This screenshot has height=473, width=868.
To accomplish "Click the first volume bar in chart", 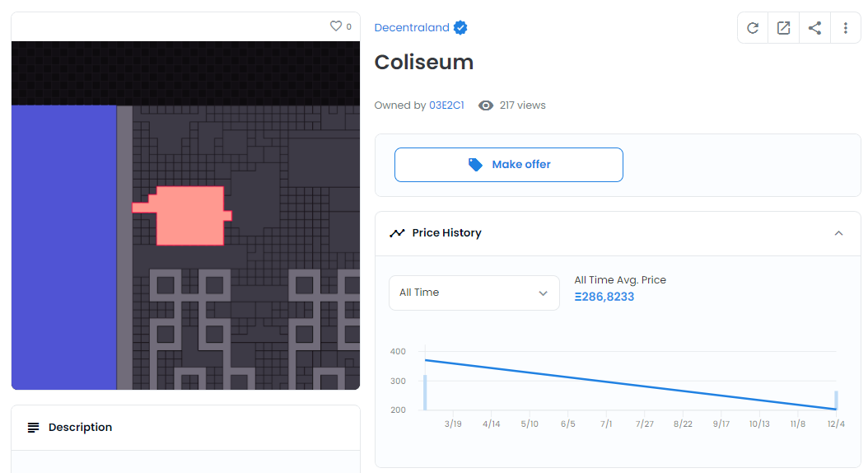I will [425, 392].
